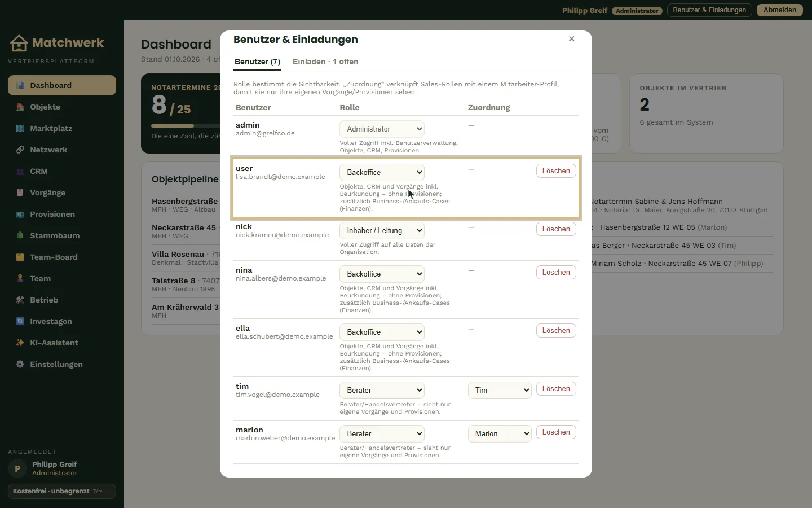Open Team via its sidebar icon
Image resolution: width=812 pixels, height=508 pixels.
pyautogui.click(x=20, y=279)
